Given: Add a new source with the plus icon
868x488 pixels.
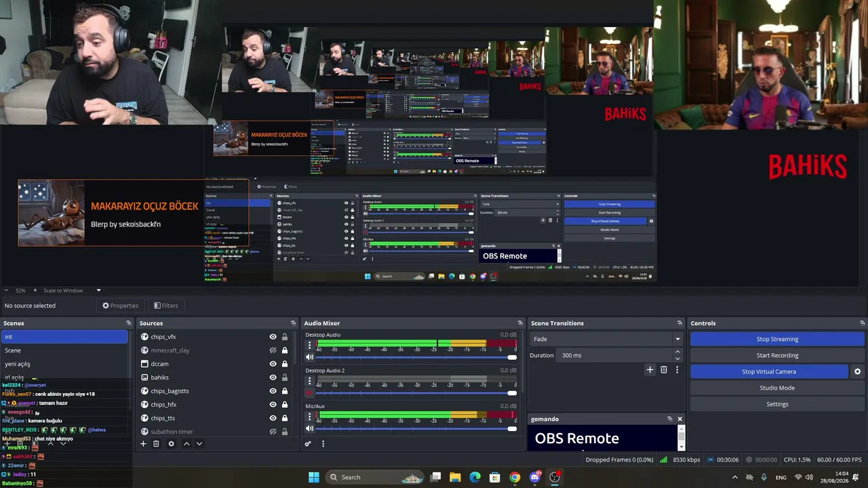Looking at the screenshot, I should [x=143, y=444].
